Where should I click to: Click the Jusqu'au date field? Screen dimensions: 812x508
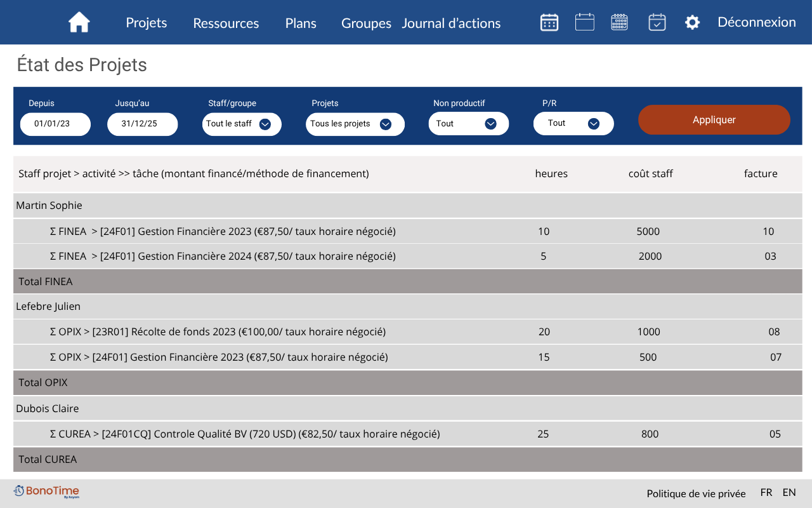coord(142,124)
